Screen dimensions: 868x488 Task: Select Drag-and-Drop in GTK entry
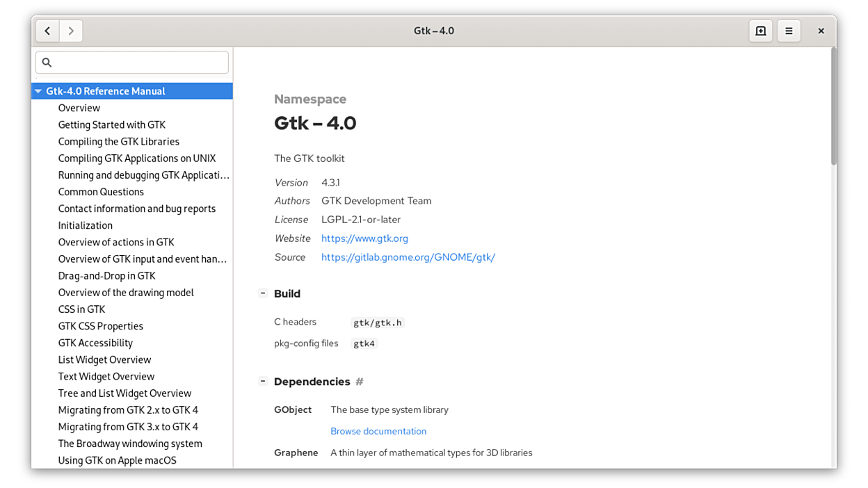click(x=106, y=276)
